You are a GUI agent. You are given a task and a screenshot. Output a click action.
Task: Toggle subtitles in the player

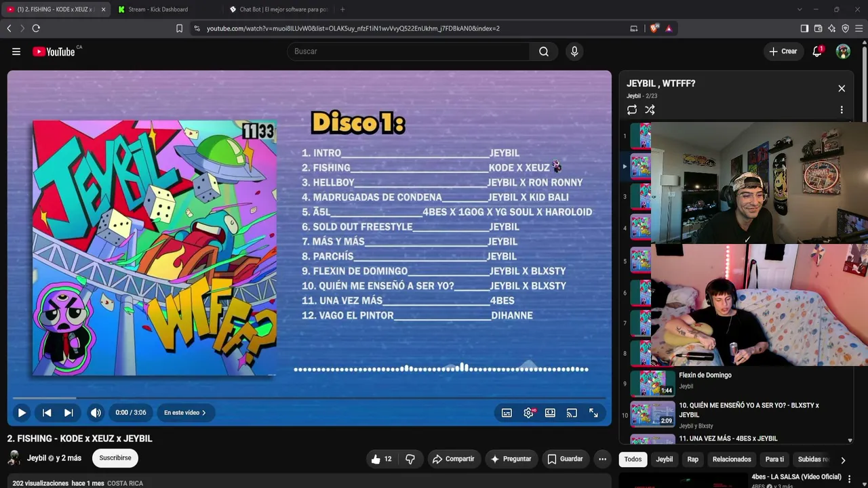click(507, 413)
